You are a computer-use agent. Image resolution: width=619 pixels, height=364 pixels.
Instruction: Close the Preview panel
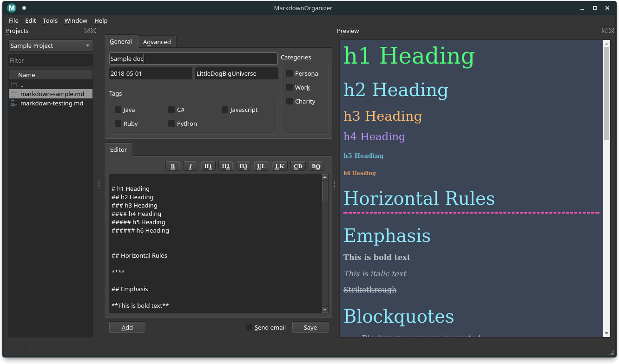(x=611, y=30)
